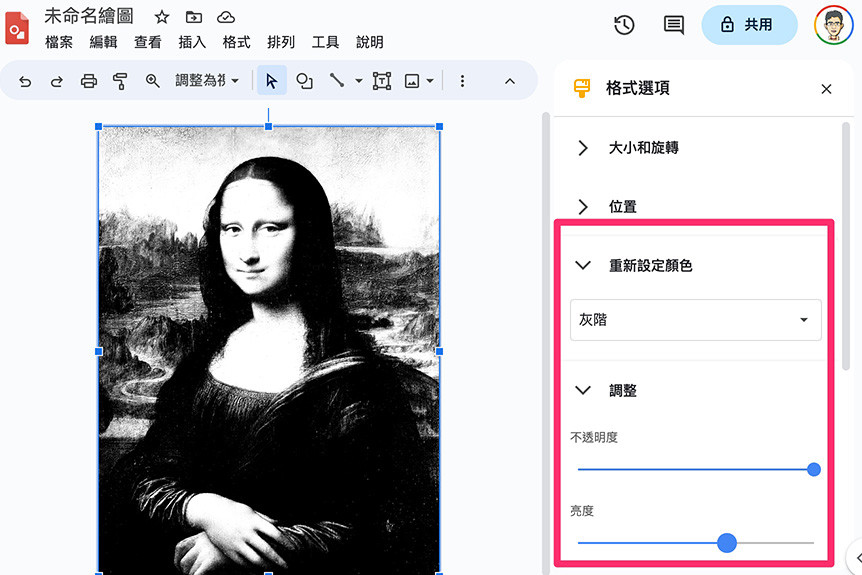Select the arrow cursor tool
Viewport: 862px width, 575px height.
pyautogui.click(x=272, y=81)
